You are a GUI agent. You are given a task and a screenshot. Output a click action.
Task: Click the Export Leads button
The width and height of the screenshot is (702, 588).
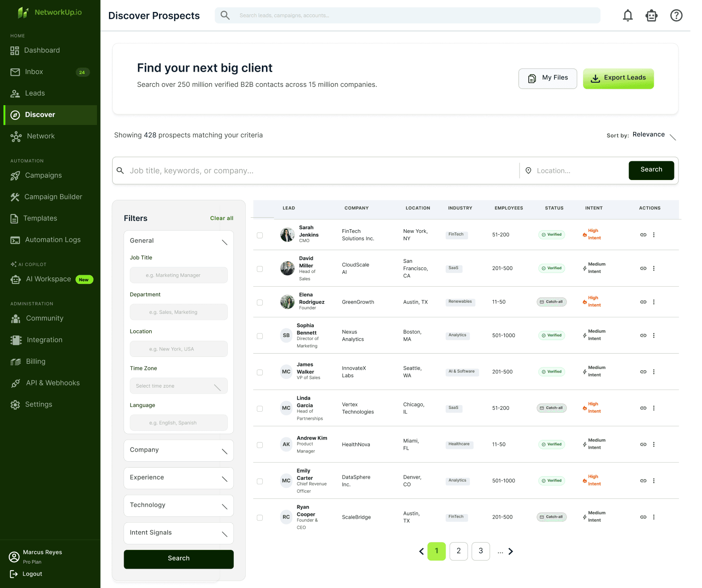618,79
